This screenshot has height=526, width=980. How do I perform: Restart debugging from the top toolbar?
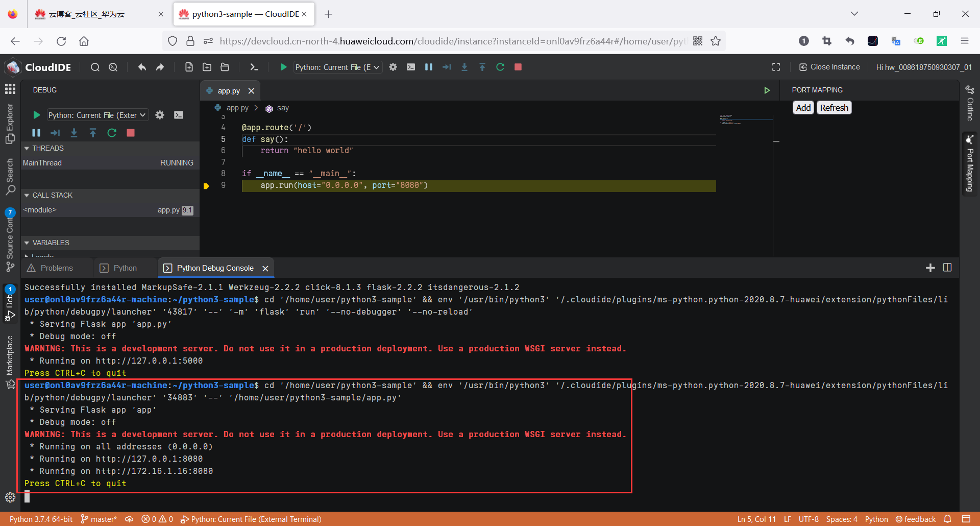500,67
